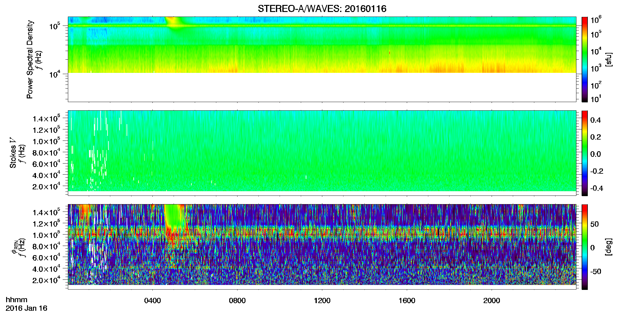Click the Power Spectral Density axis label
The image size is (644, 332).
tap(30, 59)
